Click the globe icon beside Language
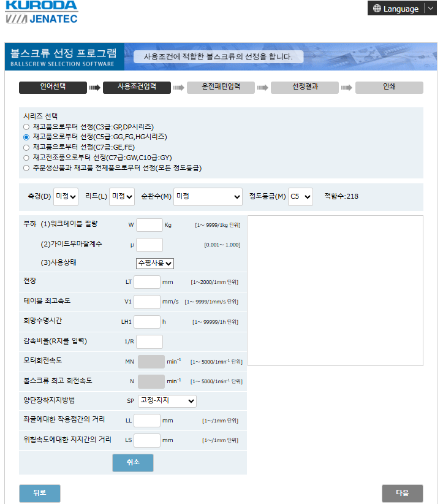 click(376, 9)
